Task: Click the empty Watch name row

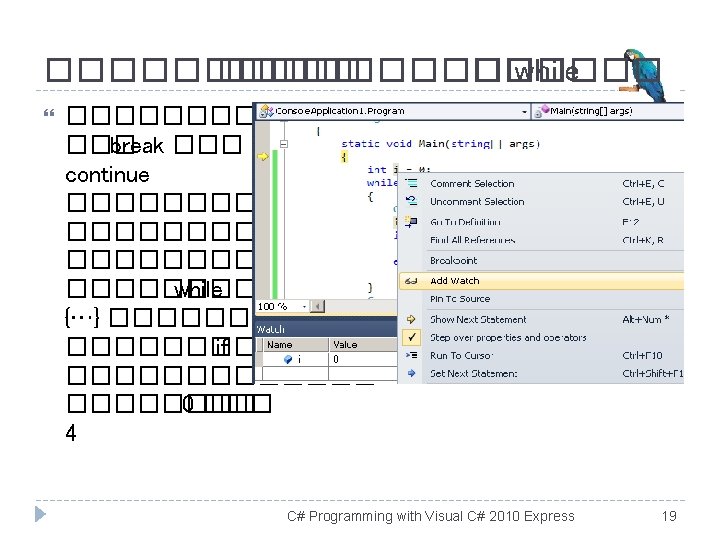Action: [x=296, y=373]
